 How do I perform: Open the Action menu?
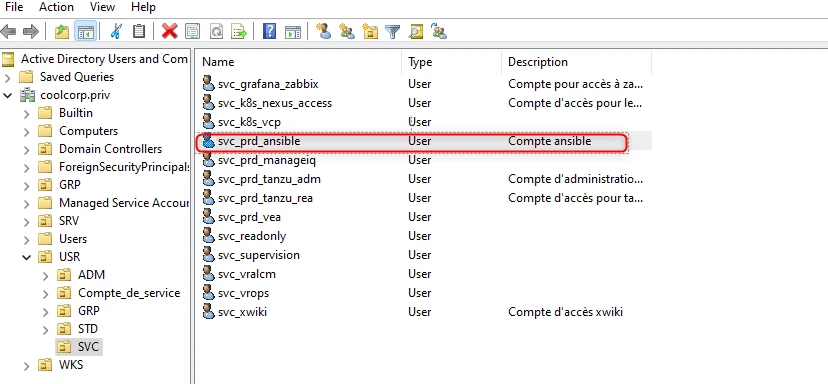pyautogui.click(x=57, y=7)
